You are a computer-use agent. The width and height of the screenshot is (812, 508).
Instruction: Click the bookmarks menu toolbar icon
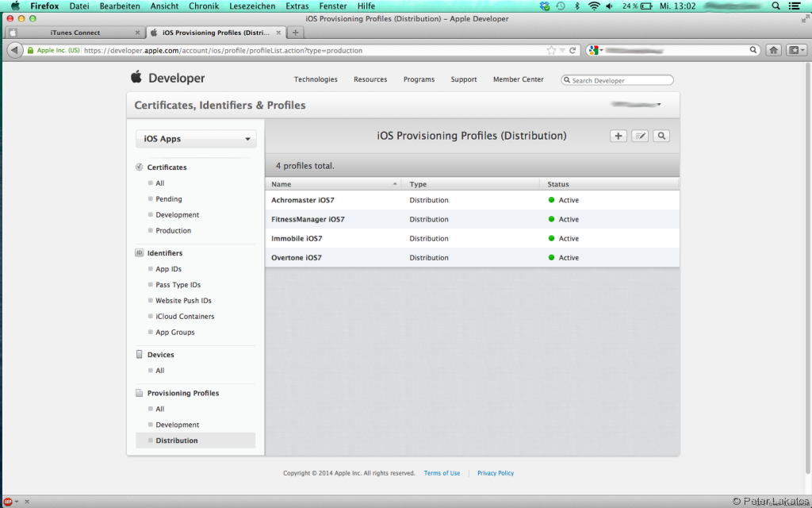pos(796,50)
